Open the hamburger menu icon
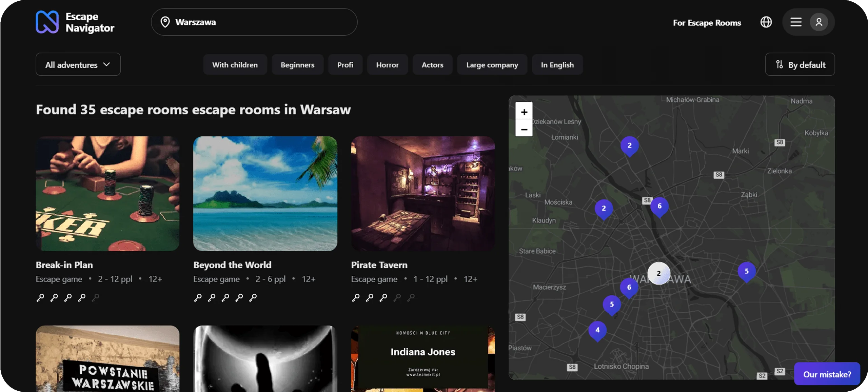 point(796,22)
